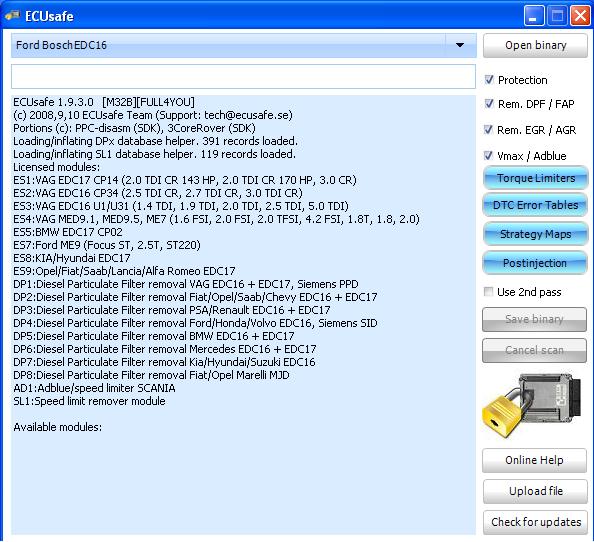
Task: Click the support email tech@ecusafe.se line
Action: 153,115
